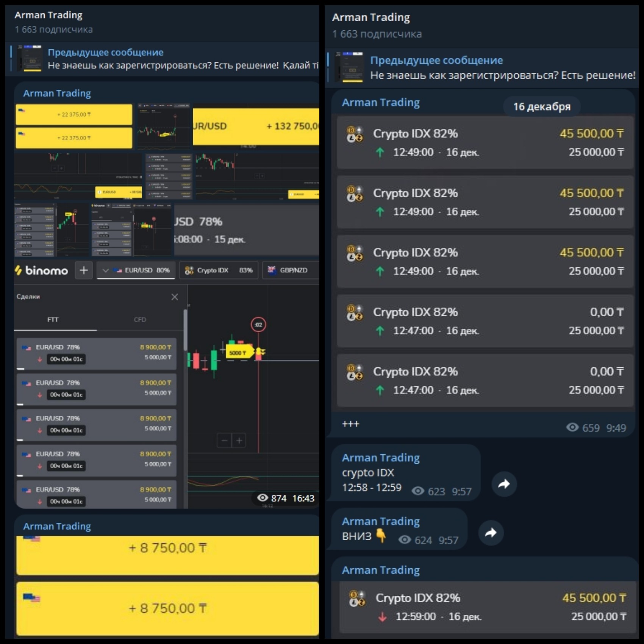644x644 pixels.
Task: Click the views eye icon next to 623
Action: [418, 491]
